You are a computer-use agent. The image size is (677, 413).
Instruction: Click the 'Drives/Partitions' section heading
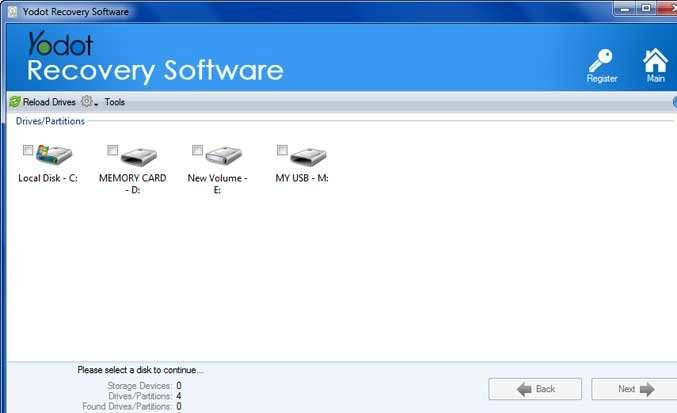point(50,121)
